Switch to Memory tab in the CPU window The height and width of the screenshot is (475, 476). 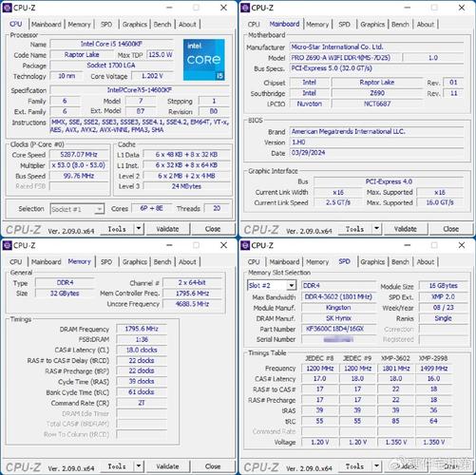click(79, 25)
